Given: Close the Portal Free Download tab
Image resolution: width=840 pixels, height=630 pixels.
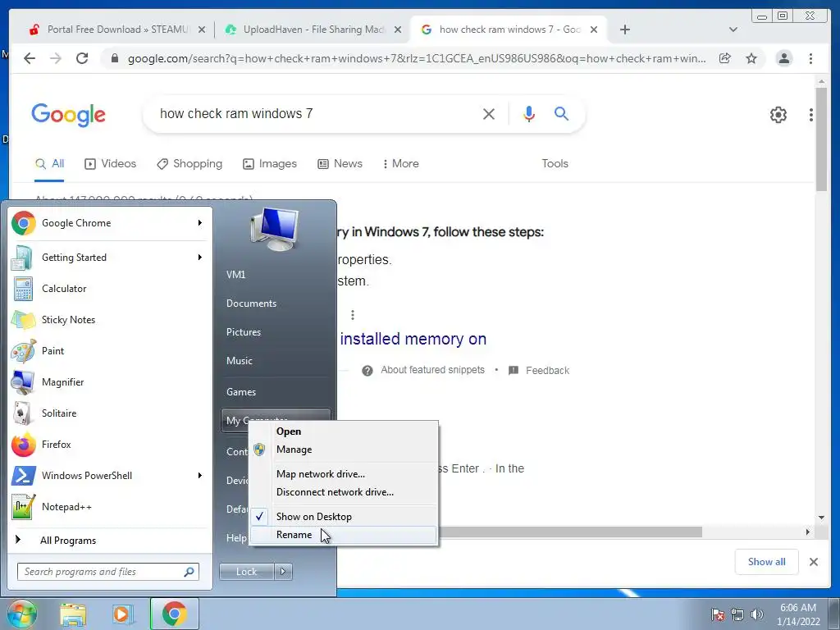Looking at the screenshot, I should pyautogui.click(x=202, y=30).
